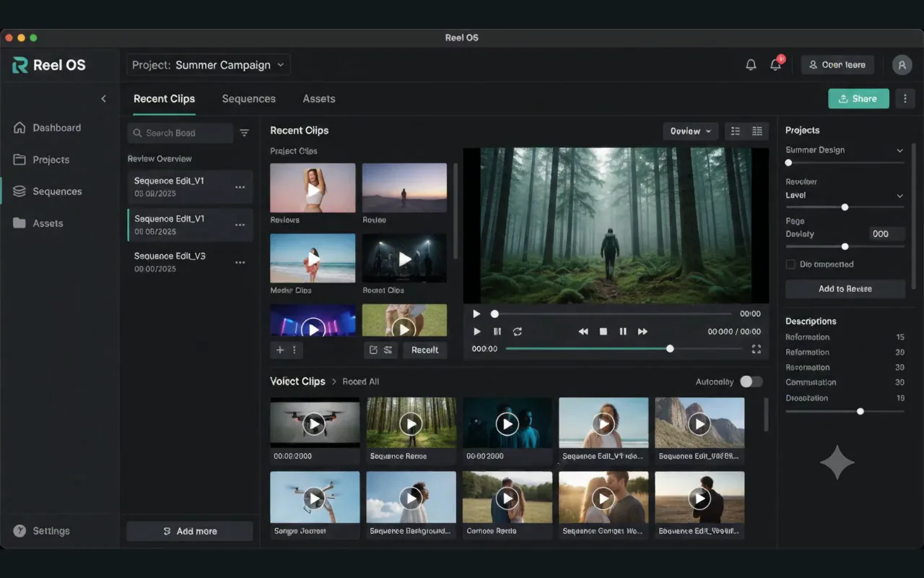Enter fullscreen from the player corner icon
Image resolution: width=924 pixels, height=578 pixels.
pos(757,349)
